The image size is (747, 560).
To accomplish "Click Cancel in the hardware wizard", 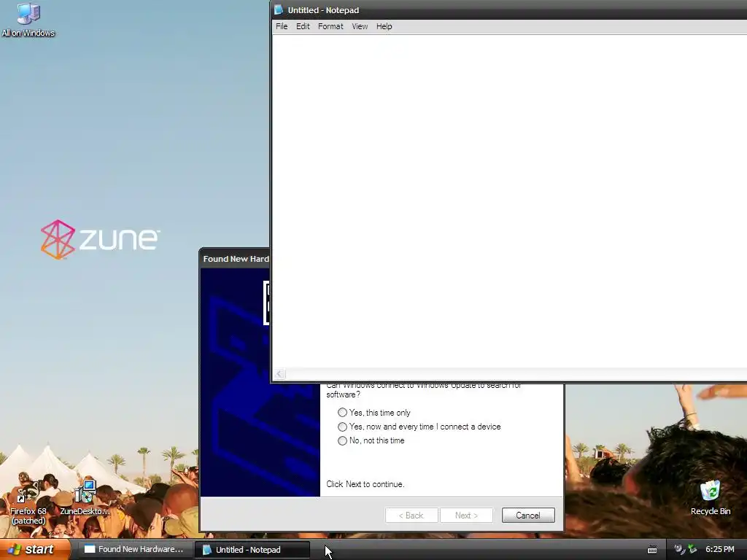I will pos(528,516).
